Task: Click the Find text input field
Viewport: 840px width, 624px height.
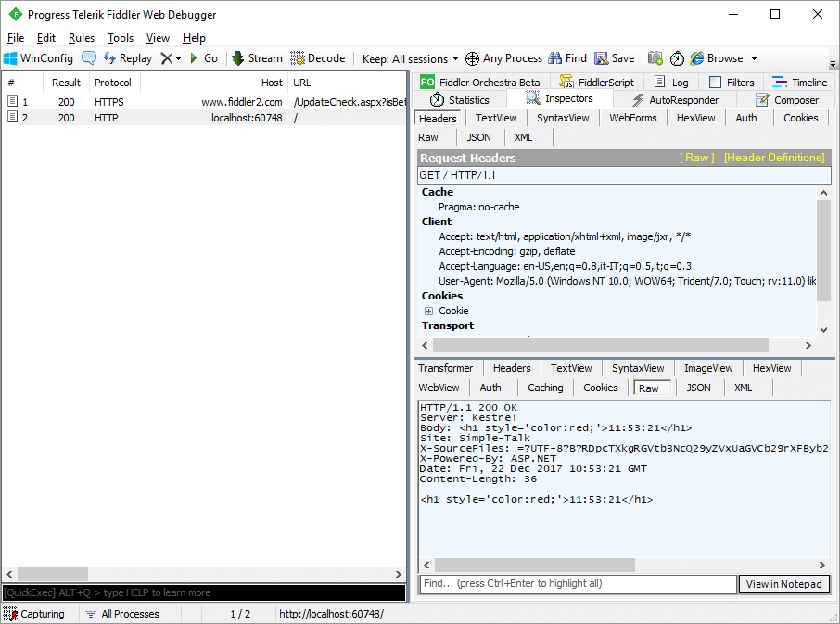Action: [578, 584]
